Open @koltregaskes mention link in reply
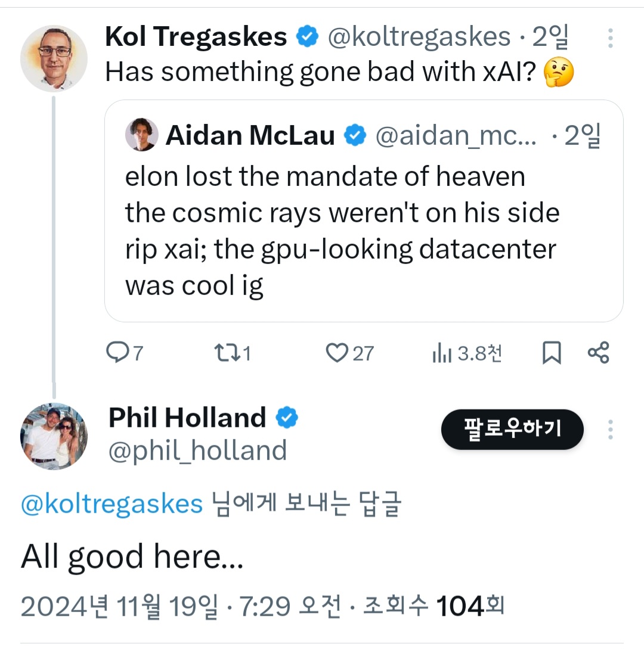Screen dimensions: 644x649 tap(112, 504)
